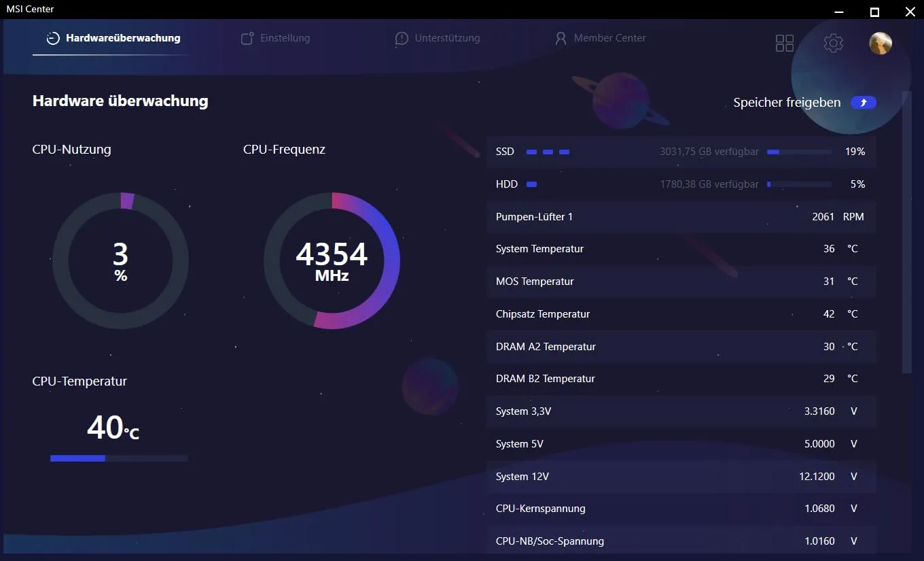Minimize the MSI Center window
The width and height of the screenshot is (924, 561).
point(840,12)
